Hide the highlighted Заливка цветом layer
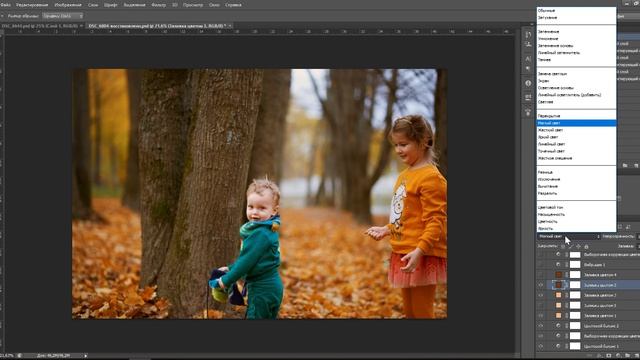Viewport: 640px width, 360px height. (541, 285)
